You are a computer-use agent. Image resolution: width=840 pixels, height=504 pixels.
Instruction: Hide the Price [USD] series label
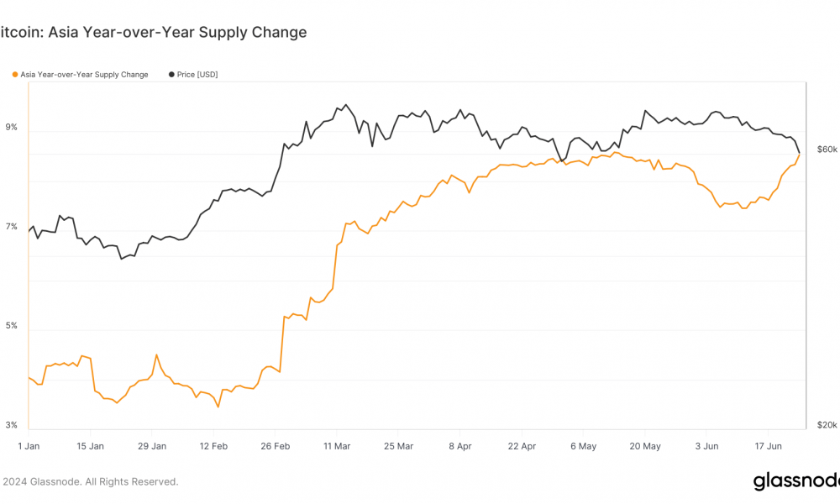tap(197, 75)
